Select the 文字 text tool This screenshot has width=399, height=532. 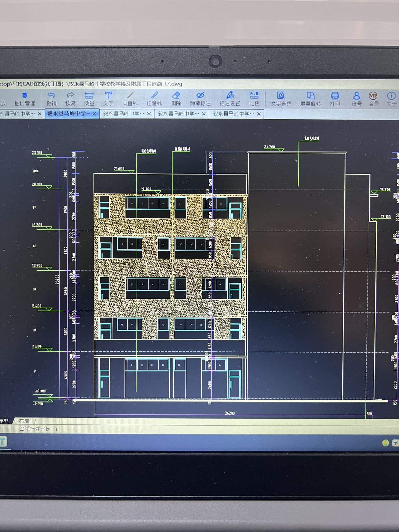(x=108, y=99)
